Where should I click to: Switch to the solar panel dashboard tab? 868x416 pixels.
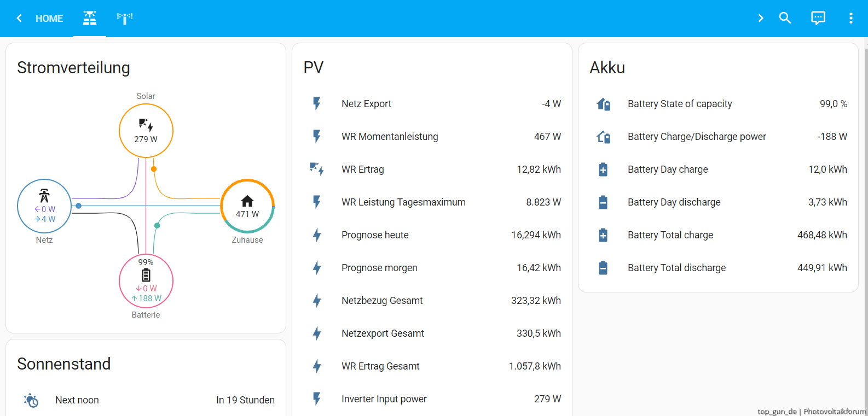90,18
